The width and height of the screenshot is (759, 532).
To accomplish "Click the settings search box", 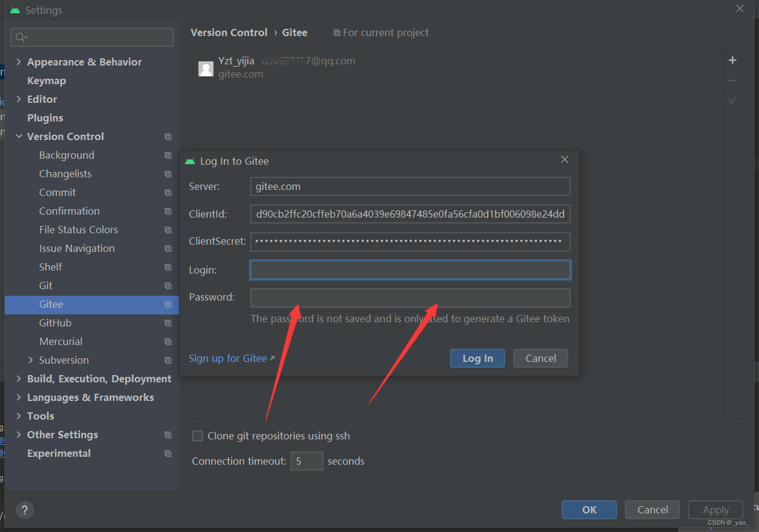I will (x=92, y=37).
